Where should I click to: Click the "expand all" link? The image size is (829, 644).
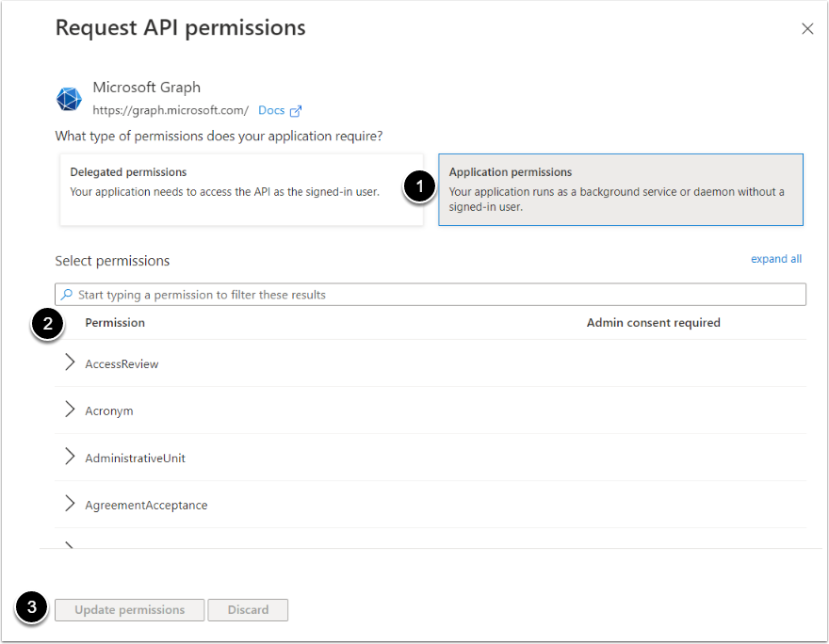coord(776,259)
